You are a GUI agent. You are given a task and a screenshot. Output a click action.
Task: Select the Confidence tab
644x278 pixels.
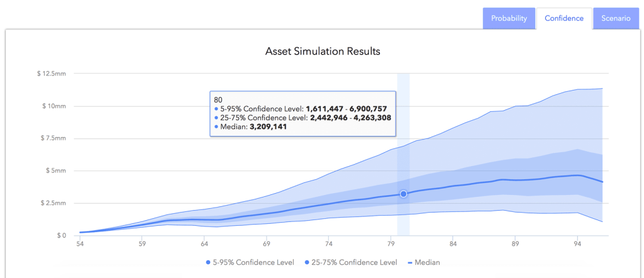pyautogui.click(x=563, y=18)
